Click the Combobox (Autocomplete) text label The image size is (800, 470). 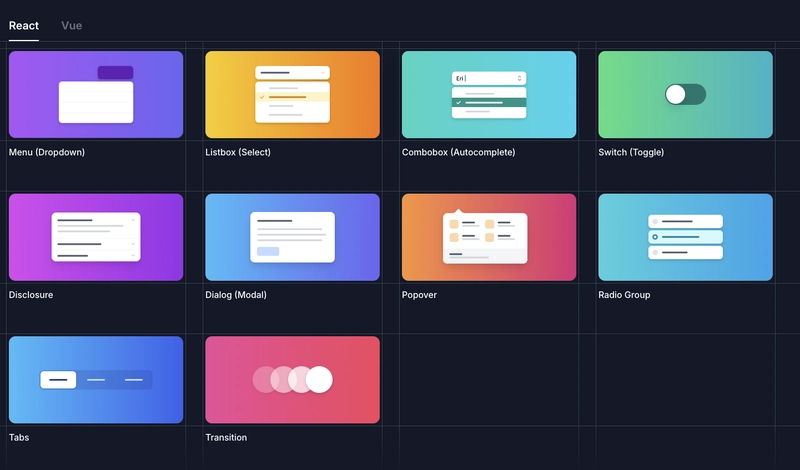click(458, 153)
